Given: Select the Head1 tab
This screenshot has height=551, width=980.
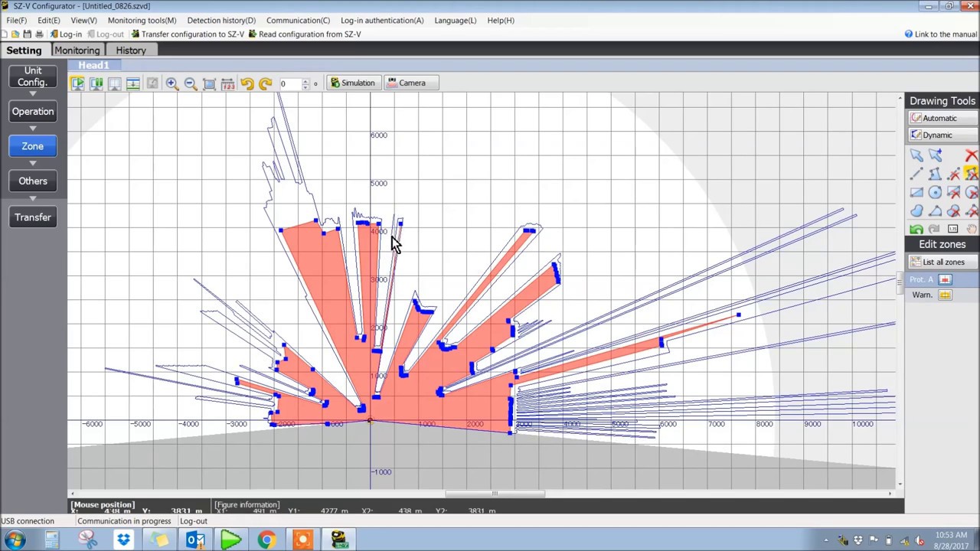Looking at the screenshot, I should tap(93, 66).
